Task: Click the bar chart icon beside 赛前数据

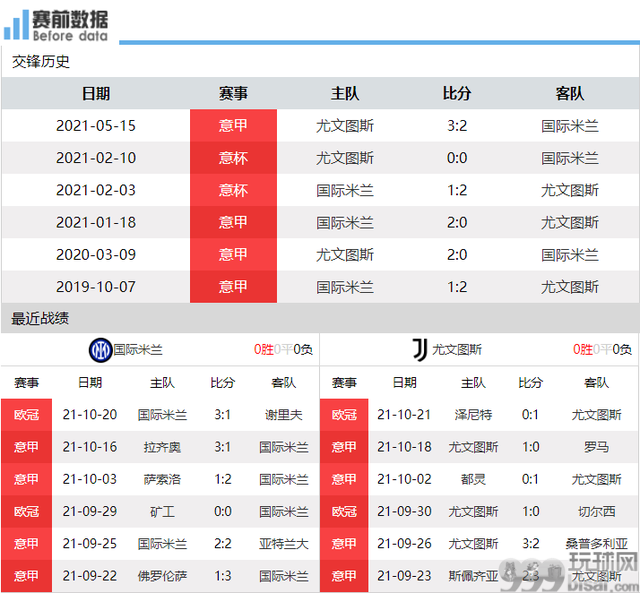Action: tap(16, 25)
